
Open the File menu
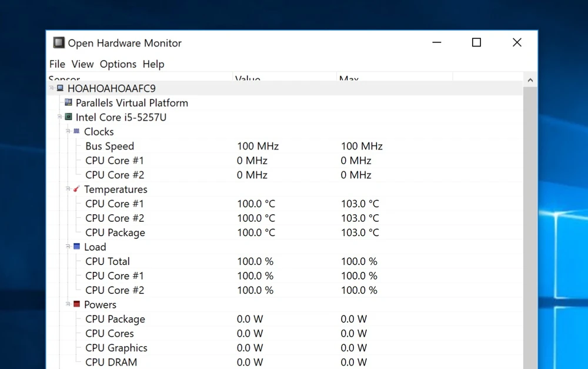(x=57, y=64)
